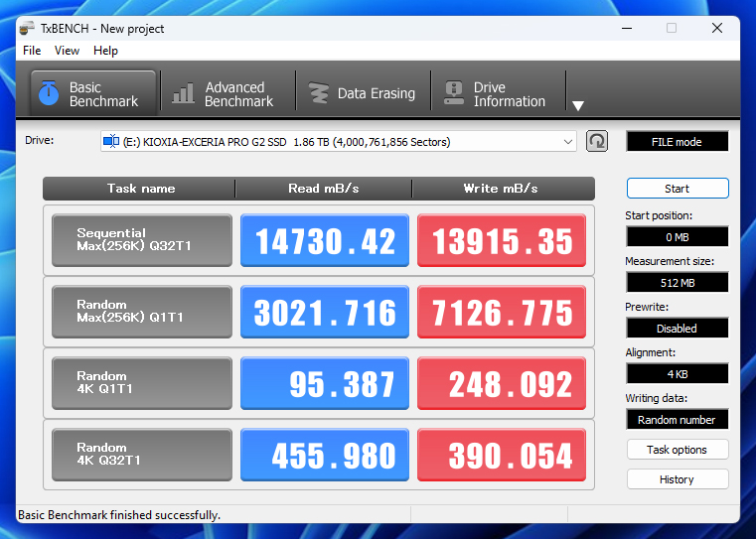Open the View menu
756x539 pixels.
(x=67, y=51)
